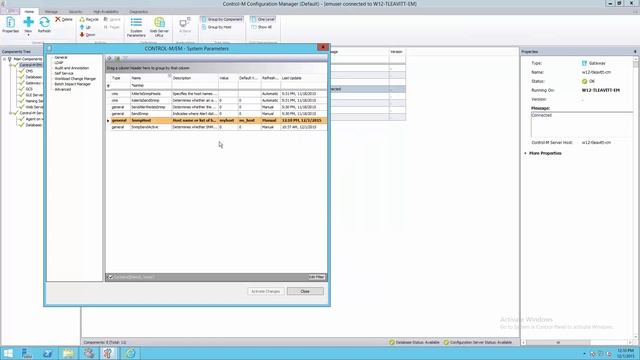
Task: Select the XAlertsSnmpHosts parameter row
Action: [217, 94]
